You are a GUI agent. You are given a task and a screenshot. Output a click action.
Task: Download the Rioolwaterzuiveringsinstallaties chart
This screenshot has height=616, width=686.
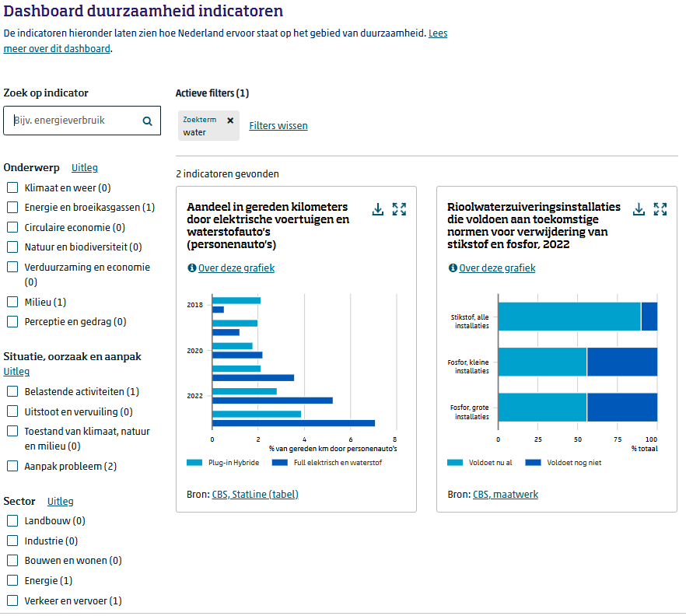(639, 209)
